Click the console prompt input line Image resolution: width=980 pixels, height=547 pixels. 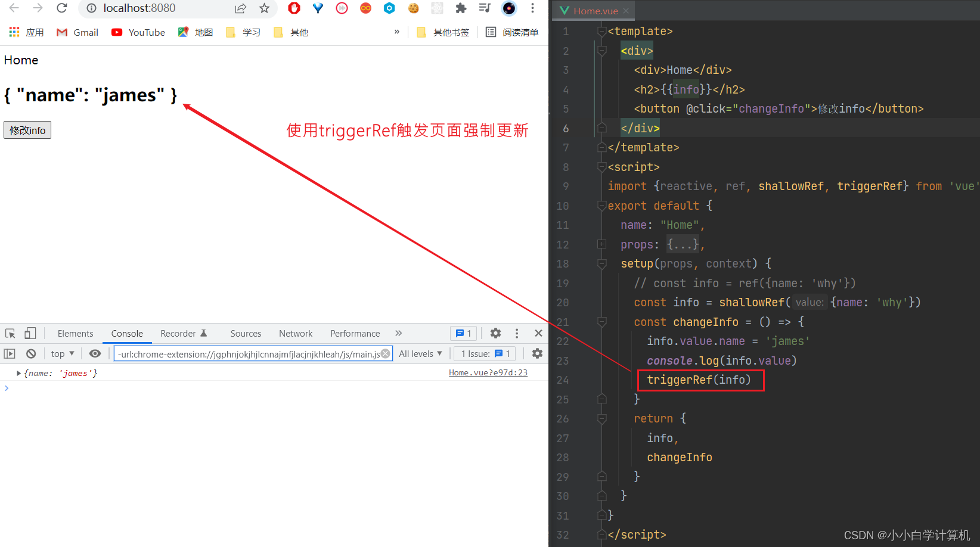tap(274, 388)
